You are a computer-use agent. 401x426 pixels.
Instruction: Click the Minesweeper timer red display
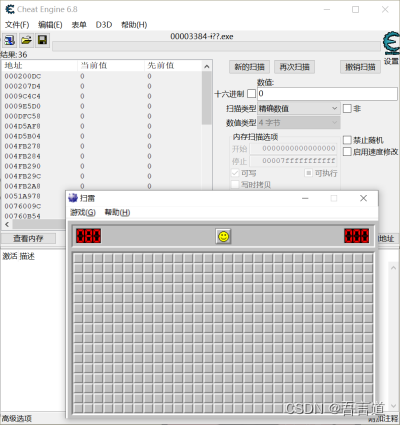357,236
